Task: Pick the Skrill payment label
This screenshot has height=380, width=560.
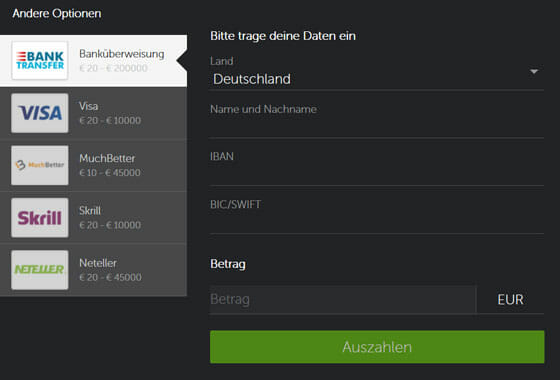Action: (x=90, y=210)
